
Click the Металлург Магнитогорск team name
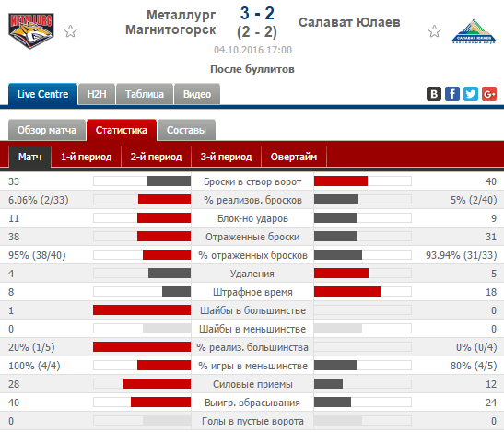click(170, 22)
